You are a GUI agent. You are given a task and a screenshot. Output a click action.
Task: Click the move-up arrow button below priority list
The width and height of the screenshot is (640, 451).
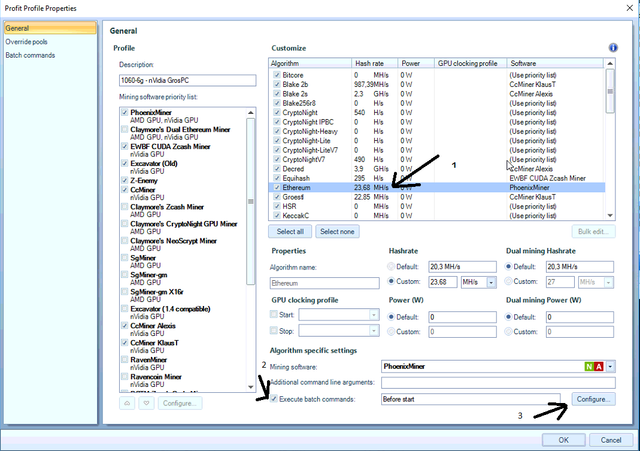(127, 403)
